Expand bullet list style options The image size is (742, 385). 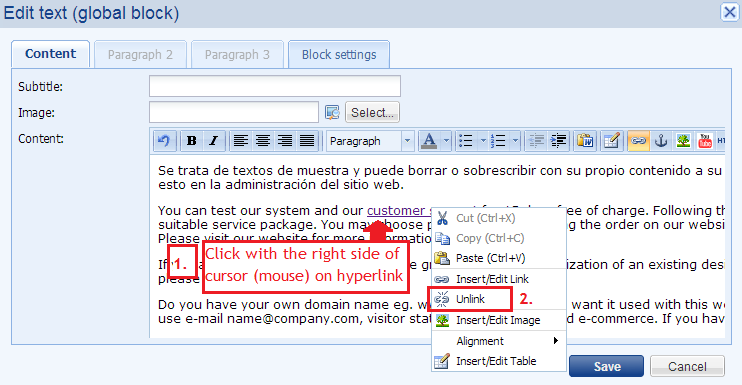(483, 140)
